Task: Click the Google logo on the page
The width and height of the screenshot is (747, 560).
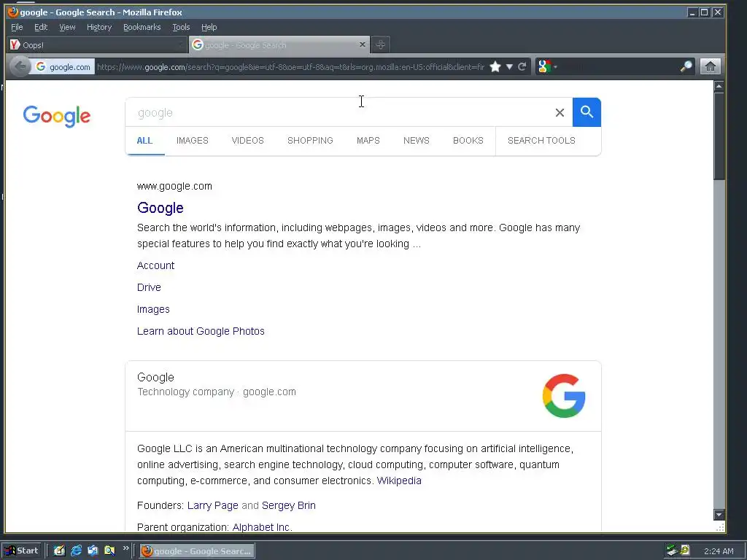Action: (x=57, y=116)
